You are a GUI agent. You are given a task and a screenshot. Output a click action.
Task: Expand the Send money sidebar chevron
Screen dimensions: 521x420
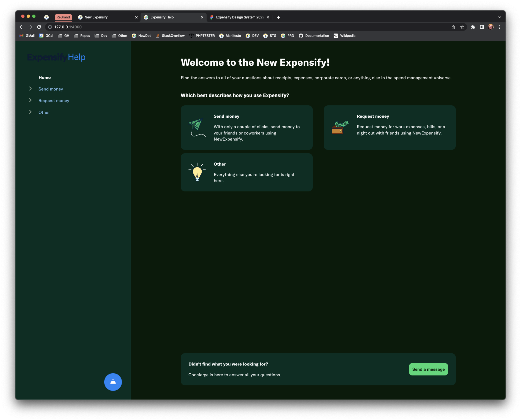pos(30,89)
